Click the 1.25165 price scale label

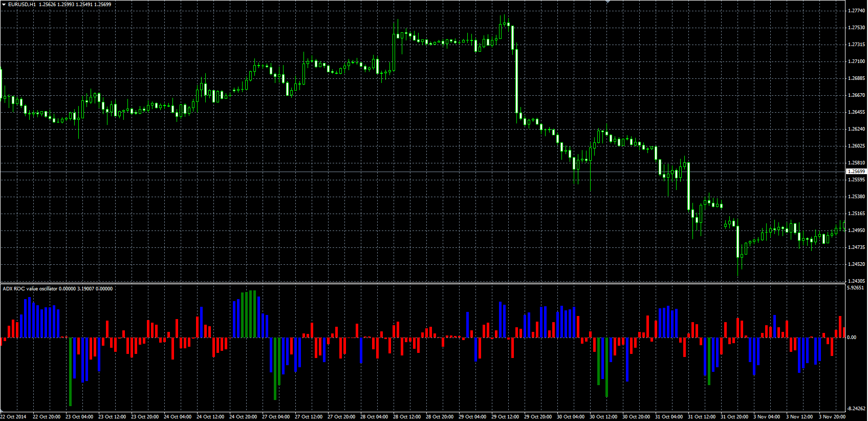coord(857,214)
